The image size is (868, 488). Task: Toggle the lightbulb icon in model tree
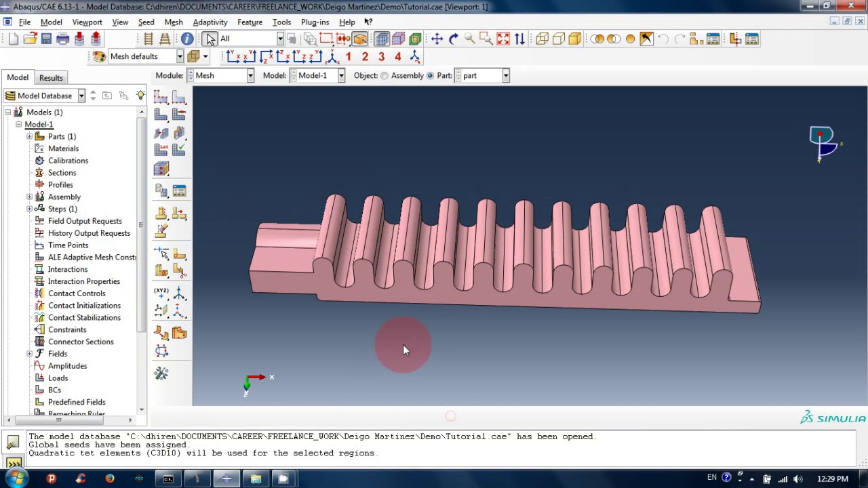pos(140,96)
